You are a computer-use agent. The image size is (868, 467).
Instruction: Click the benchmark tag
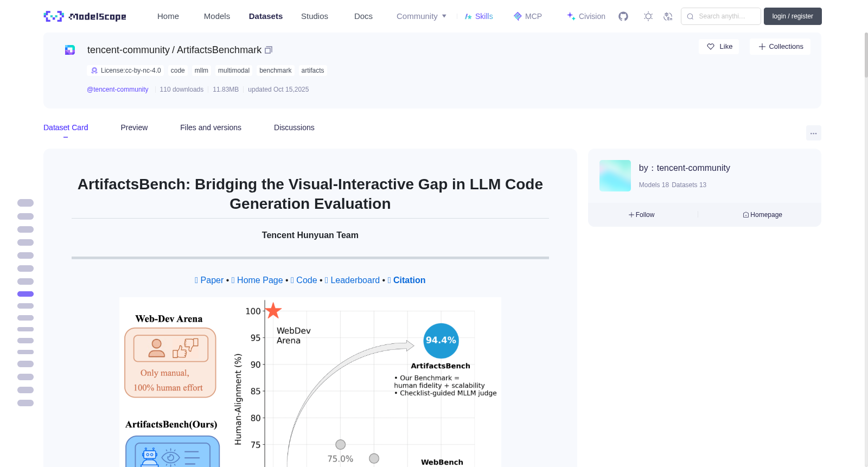click(x=276, y=71)
